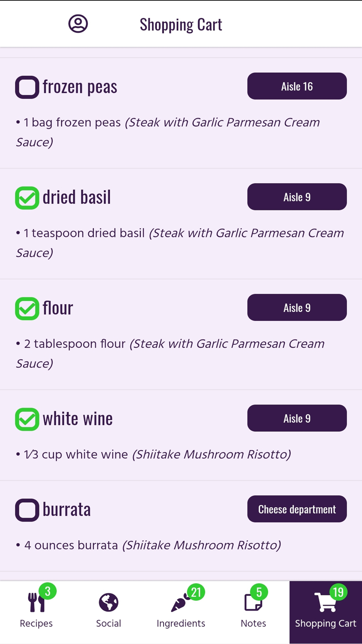The width and height of the screenshot is (362, 644).
Task: Tap the Social globe icon
Action: 108,602
